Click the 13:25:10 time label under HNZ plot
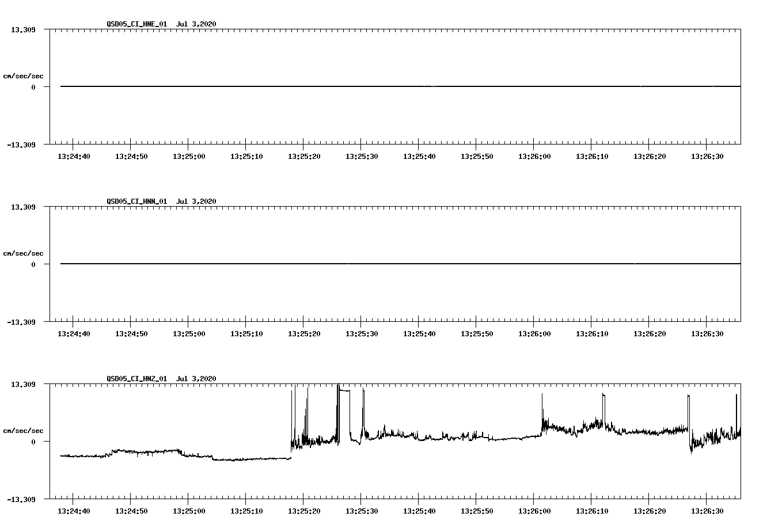 [246, 511]
